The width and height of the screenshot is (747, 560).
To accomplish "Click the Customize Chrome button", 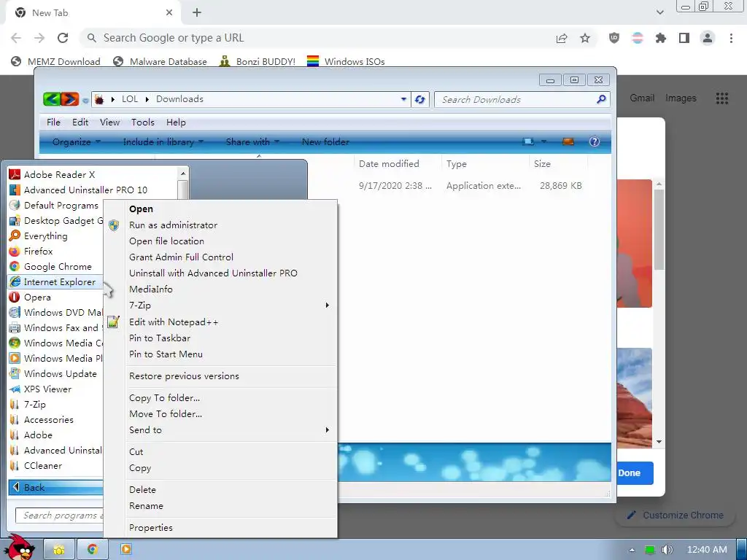I will 676,516.
